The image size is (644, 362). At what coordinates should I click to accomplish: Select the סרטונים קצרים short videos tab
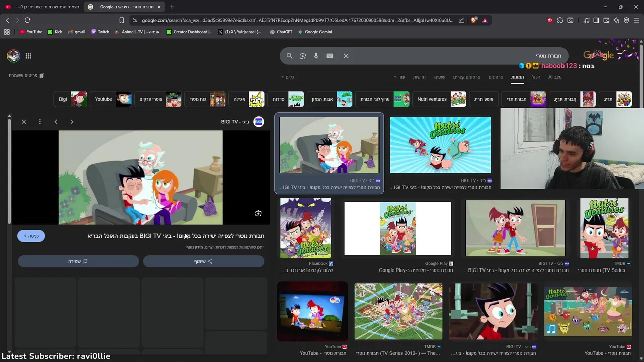click(x=467, y=77)
